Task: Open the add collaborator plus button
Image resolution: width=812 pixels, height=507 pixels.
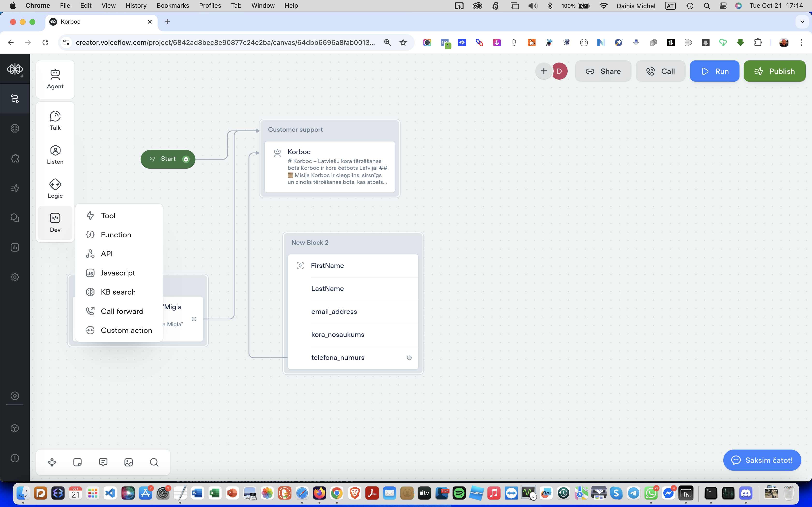Action: (544, 71)
